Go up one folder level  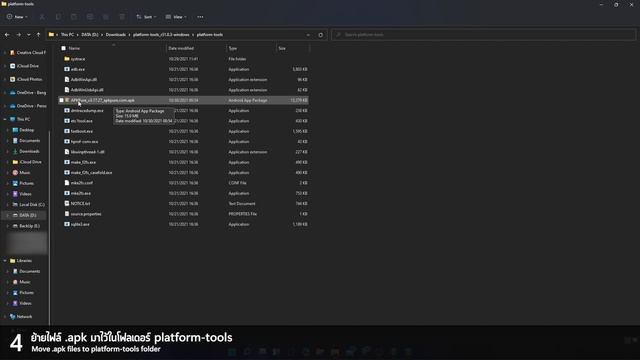[38, 35]
